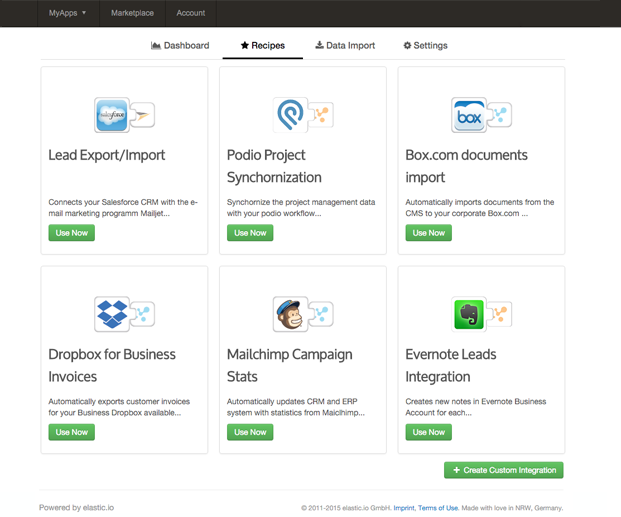
Task: Click the Podio Project Synchronization title
Action: pyautogui.click(x=274, y=166)
